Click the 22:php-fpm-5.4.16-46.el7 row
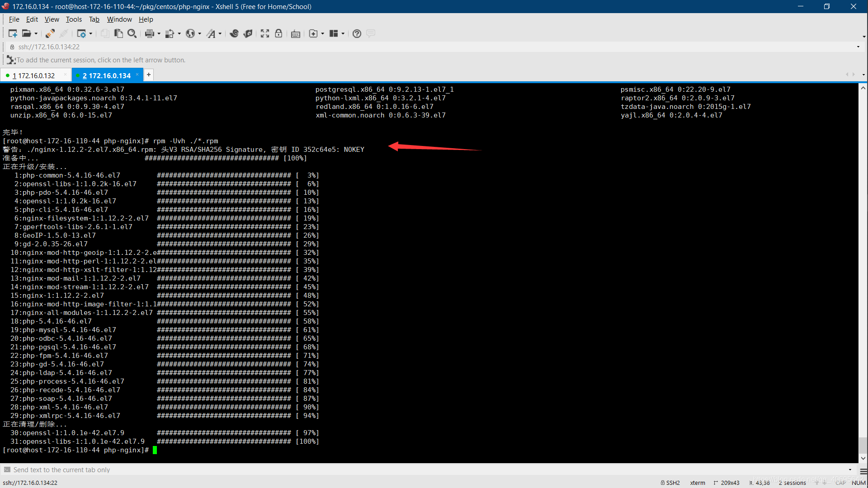Image resolution: width=868 pixels, height=488 pixels. [165, 356]
